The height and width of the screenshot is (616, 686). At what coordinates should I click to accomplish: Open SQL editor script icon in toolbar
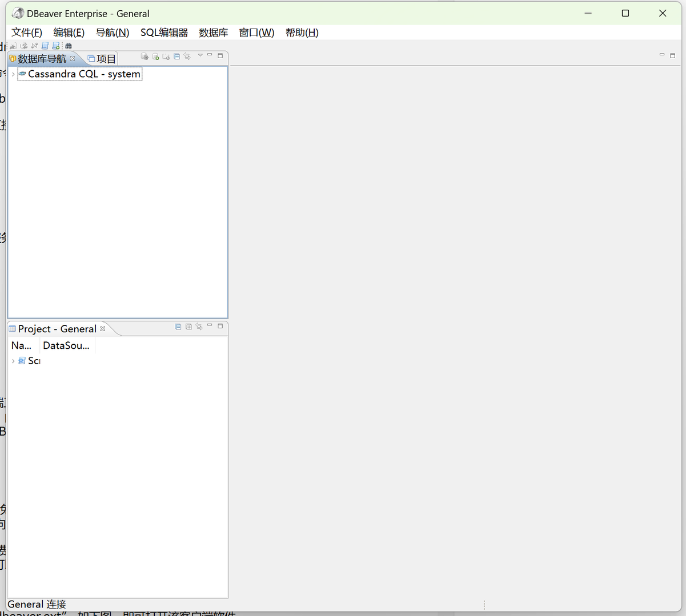tap(45, 46)
